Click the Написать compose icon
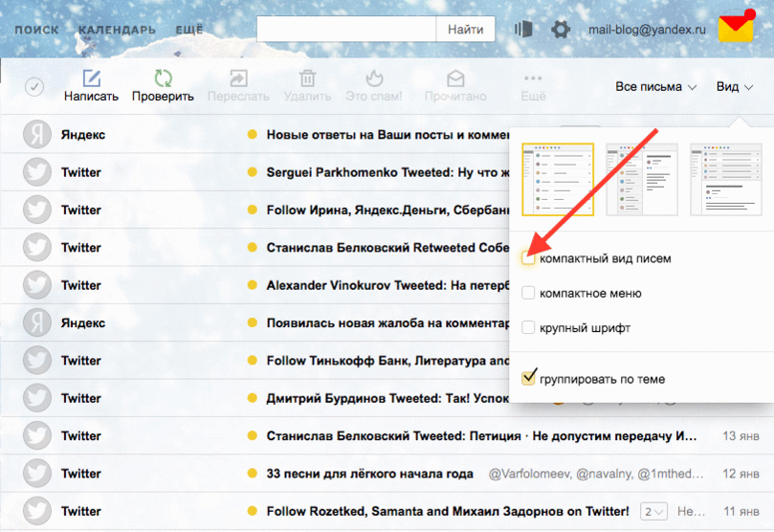 point(91,79)
